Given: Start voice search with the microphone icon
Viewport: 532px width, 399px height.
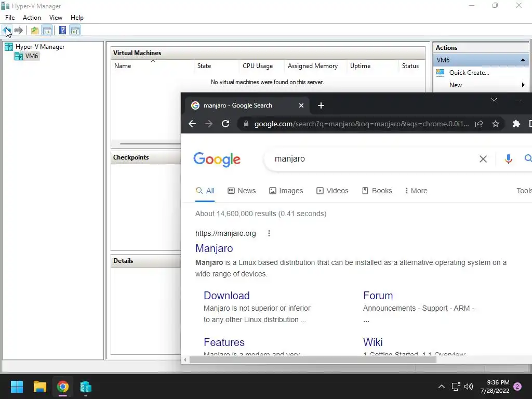Looking at the screenshot, I should 508,159.
